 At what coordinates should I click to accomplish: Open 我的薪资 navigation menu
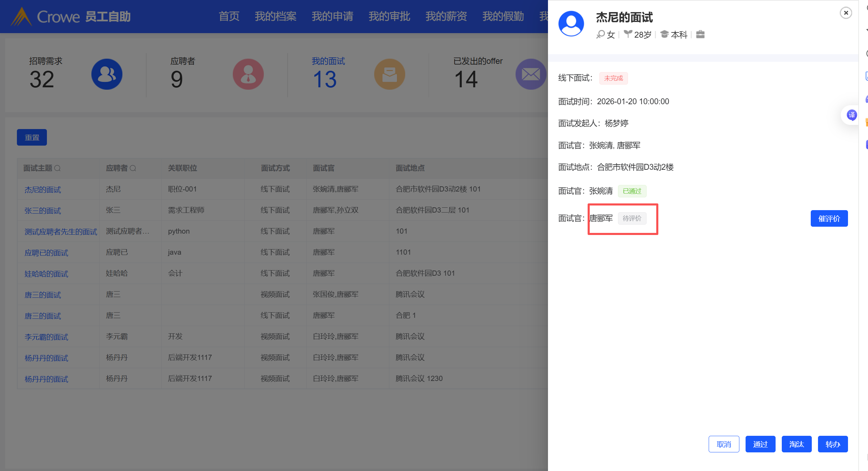tap(446, 16)
